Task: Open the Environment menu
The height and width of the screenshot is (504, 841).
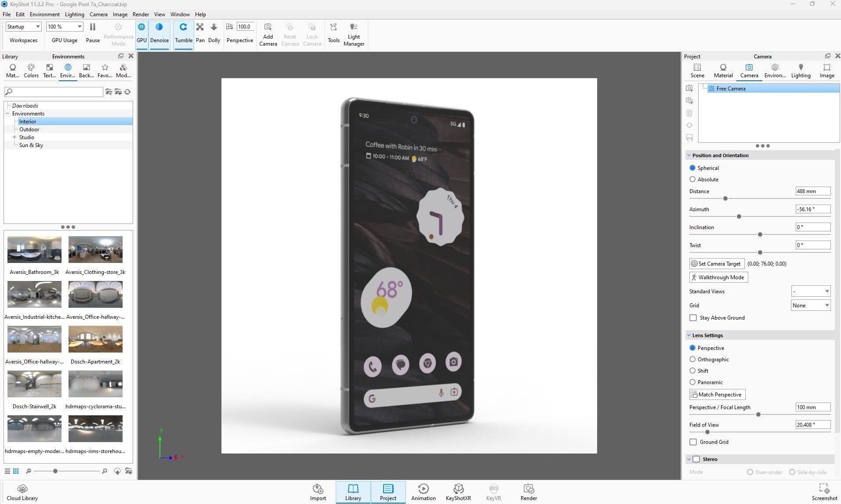Action: pyautogui.click(x=44, y=14)
